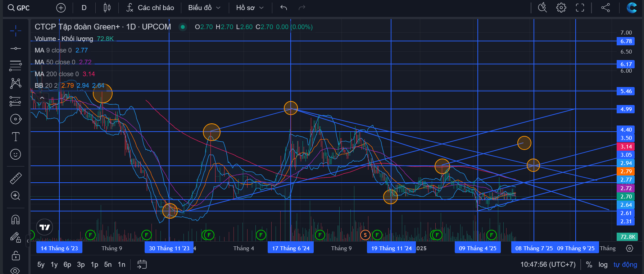Screen dimensions: 644x274
Task: Select the 30 Tháng 11 '23 date marker
Action: point(169,248)
